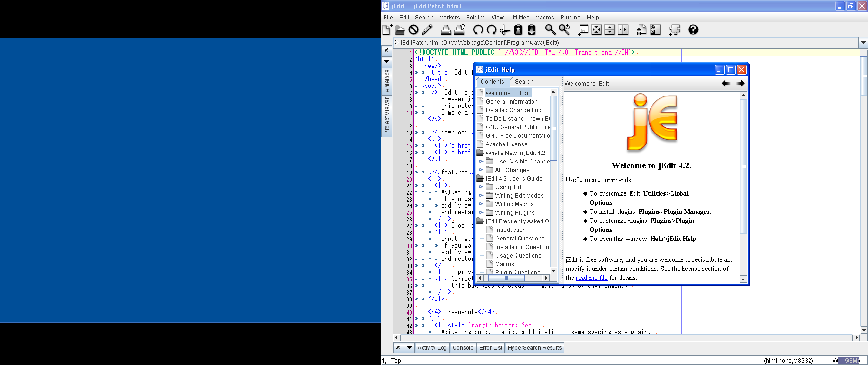This screenshot has width=868, height=365.
Task: Open bottom dock dropdown arrow
Action: [x=409, y=347]
